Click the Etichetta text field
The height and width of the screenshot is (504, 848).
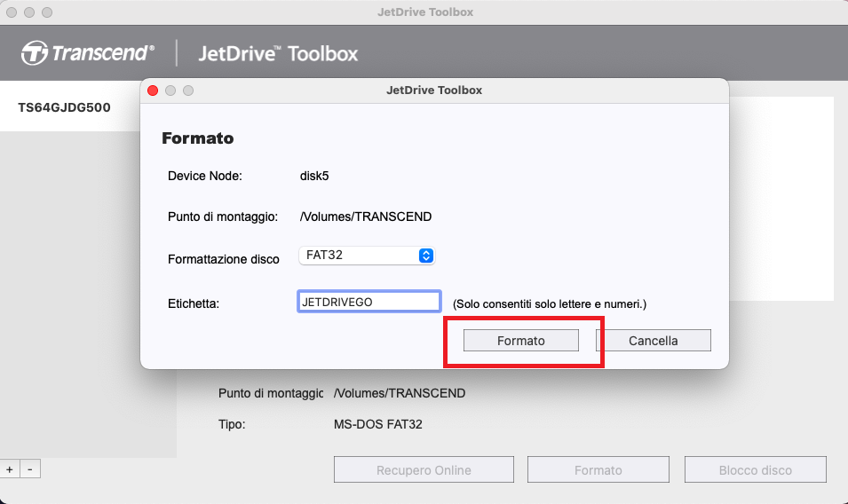click(369, 302)
